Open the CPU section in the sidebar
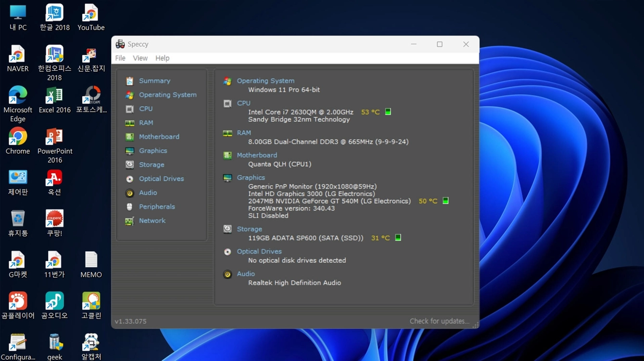The width and height of the screenshot is (644, 361). coord(146,109)
